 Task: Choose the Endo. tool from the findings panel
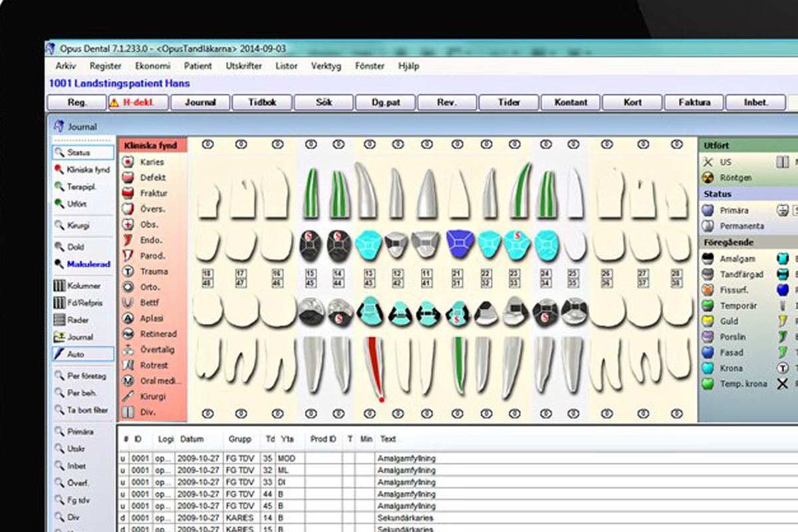click(x=148, y=239)
